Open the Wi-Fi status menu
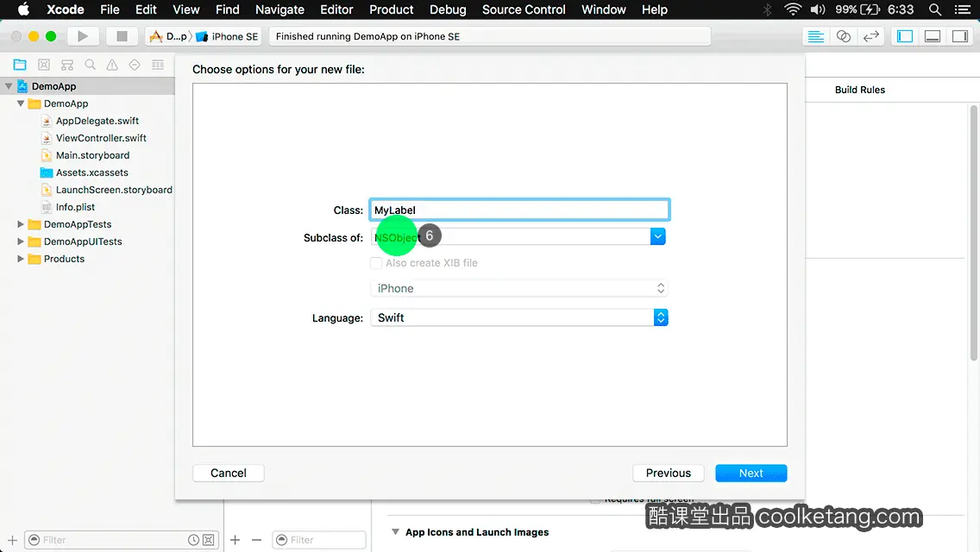The image size is (980, 552). (793, 9)
